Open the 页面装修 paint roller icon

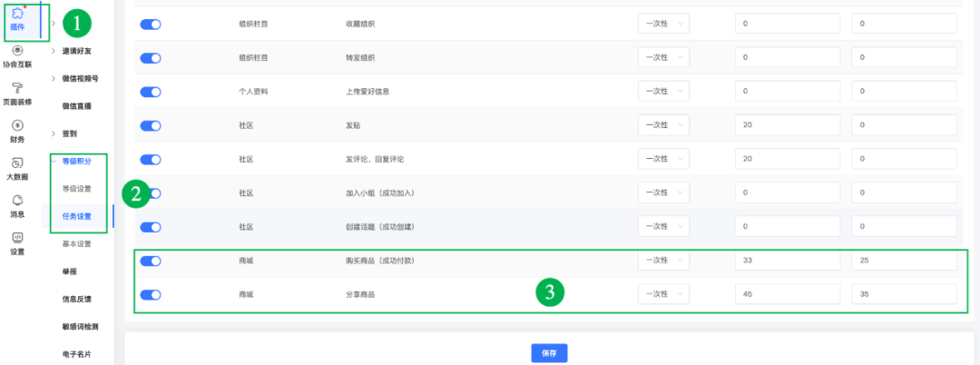pos(17,89)
